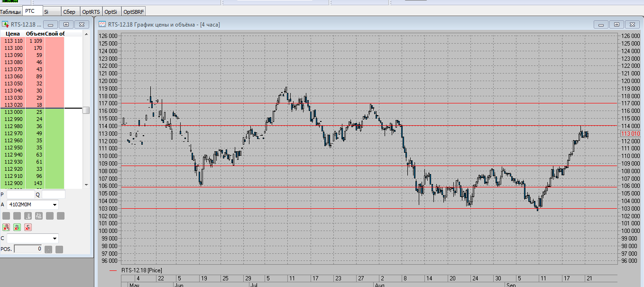Click the Объем column header

click(x=35, y=34)
